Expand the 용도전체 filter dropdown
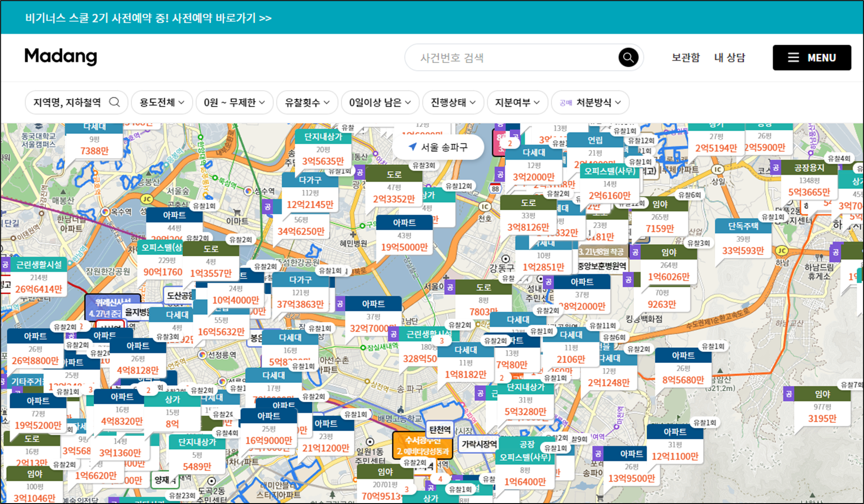 click(162, 103)
